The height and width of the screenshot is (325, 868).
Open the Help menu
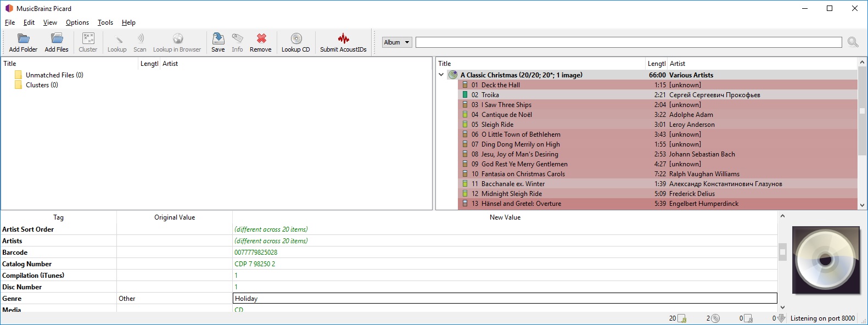(x=128, y=23)
